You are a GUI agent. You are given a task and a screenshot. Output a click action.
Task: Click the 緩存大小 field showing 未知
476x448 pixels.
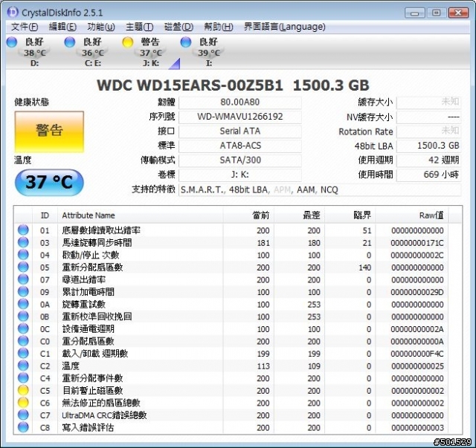429,103
